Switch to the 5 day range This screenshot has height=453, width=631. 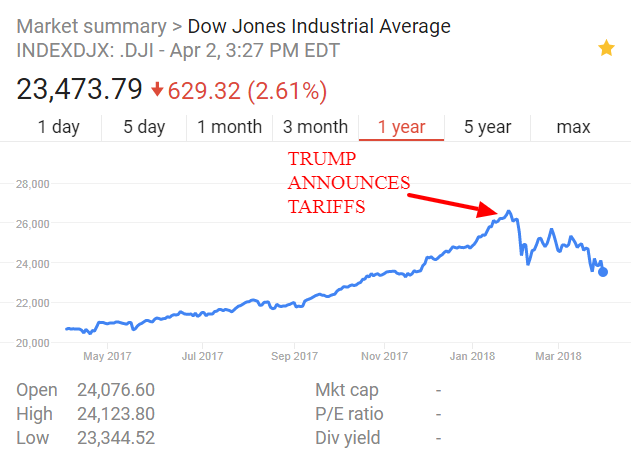point(144,127)
